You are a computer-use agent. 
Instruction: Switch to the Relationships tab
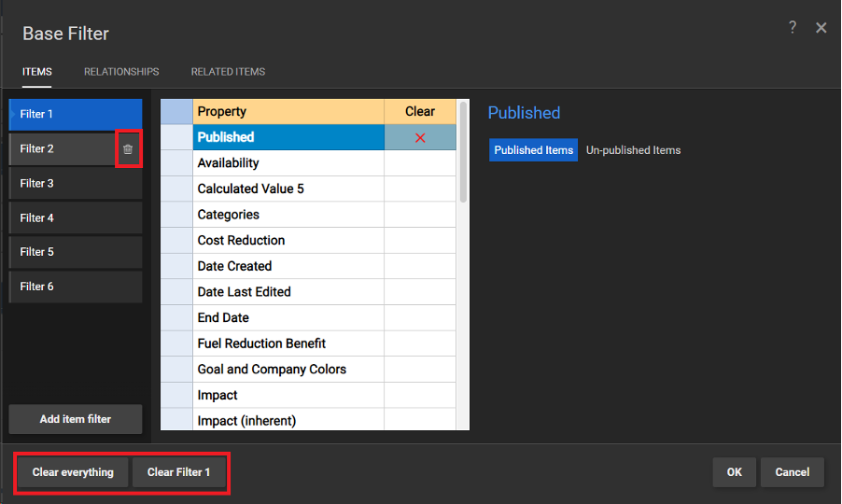121,71
